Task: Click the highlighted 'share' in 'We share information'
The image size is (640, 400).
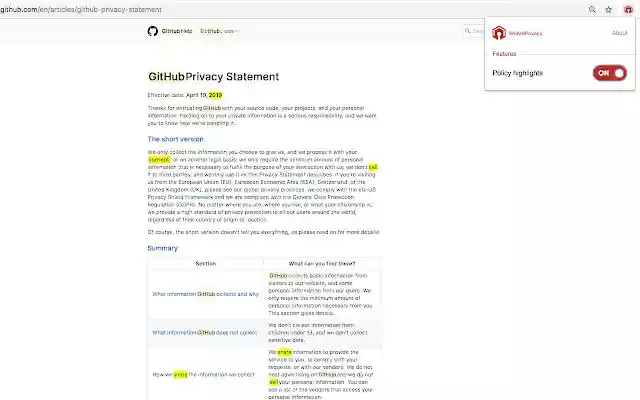Action: (x=284, y=352)
